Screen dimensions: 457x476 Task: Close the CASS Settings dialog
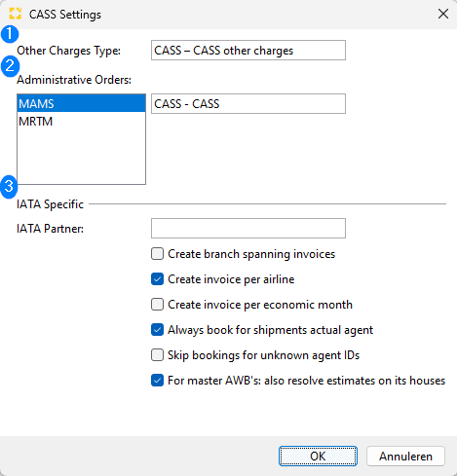[443, 14]
